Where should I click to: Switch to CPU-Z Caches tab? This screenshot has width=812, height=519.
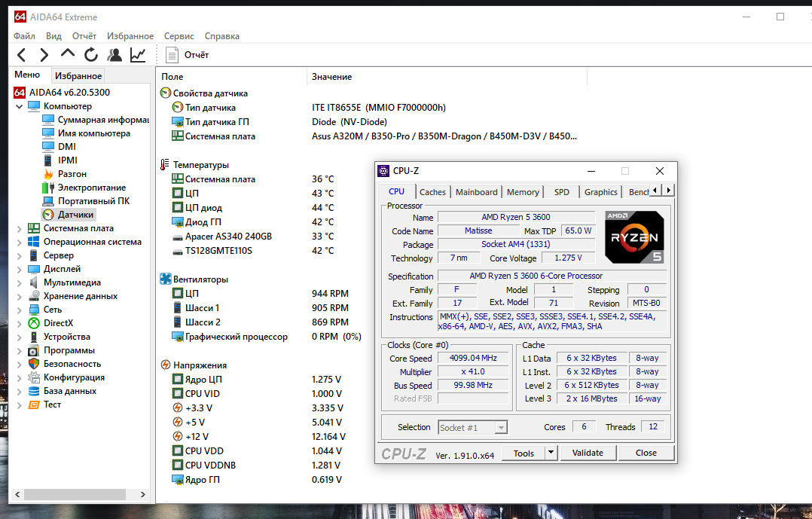[x=432, y=191]
